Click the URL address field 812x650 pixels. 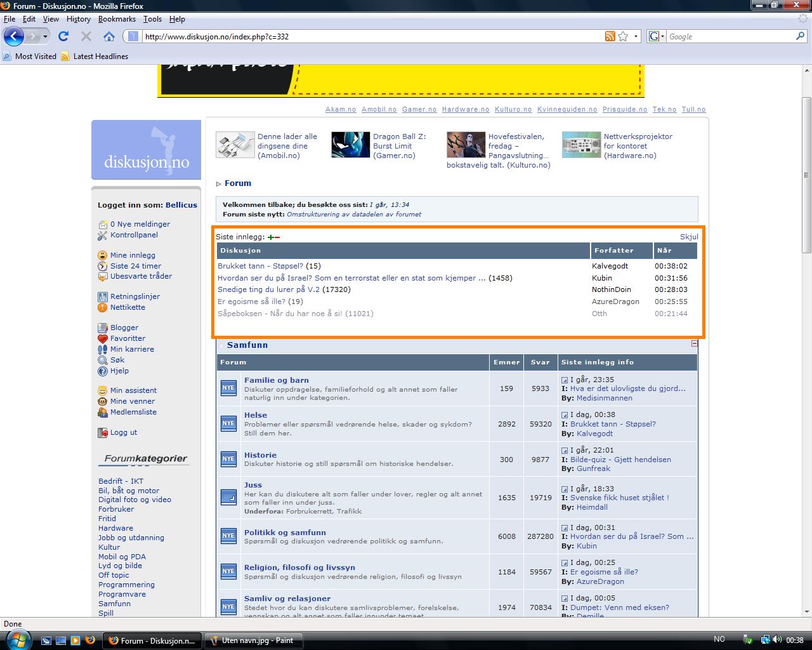point(373,36)
